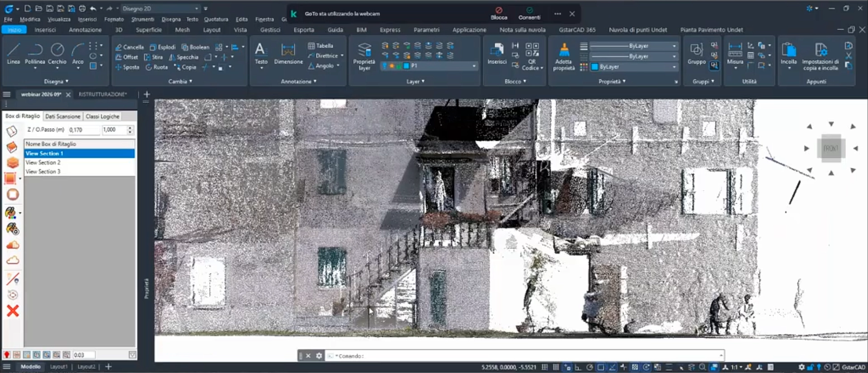The width and height of the screenshot is (868, 373).
Task: Open the P1 layer dropdown
Action: (429, 66)
